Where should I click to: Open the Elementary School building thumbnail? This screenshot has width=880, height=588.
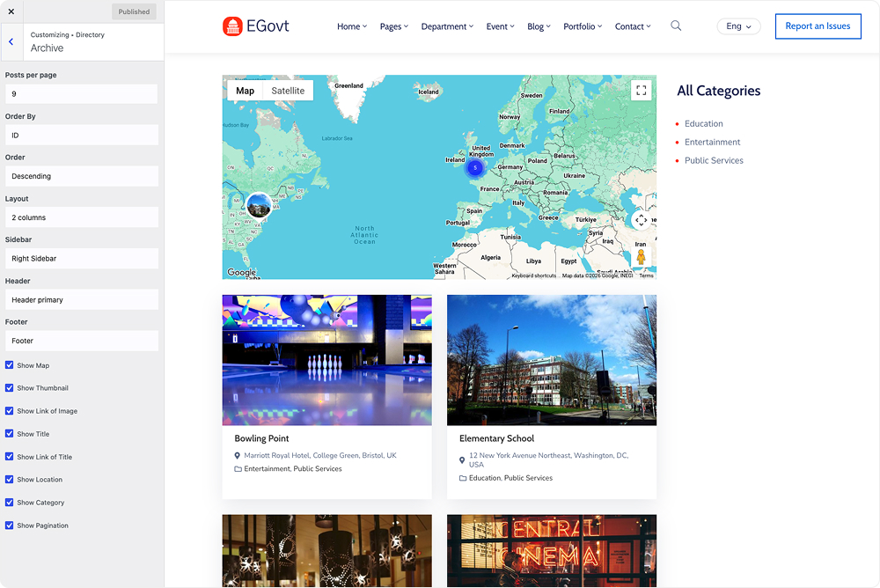tap(552, 360)
